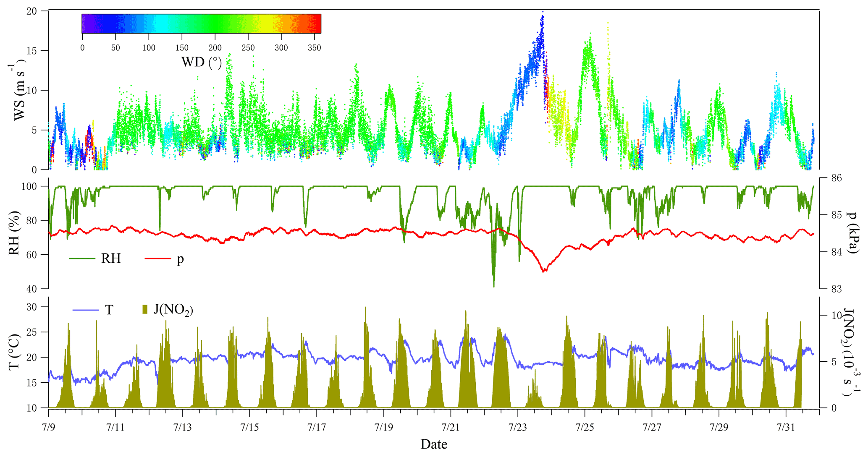Image resolution: width=868 pixels, height=457 pixels.
Task: Click the Date axis title
Action: [x=434, y=444]
